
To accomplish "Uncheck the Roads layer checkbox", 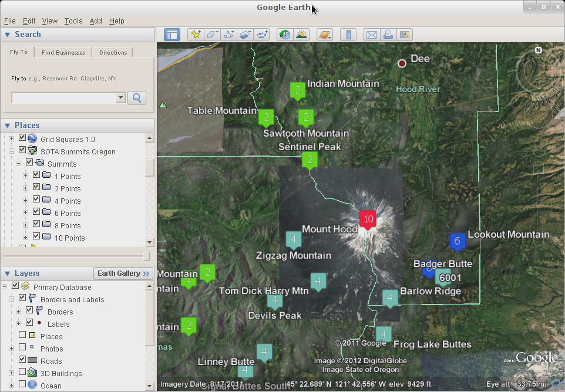I will pyautogui.click(x=22, y=359).
